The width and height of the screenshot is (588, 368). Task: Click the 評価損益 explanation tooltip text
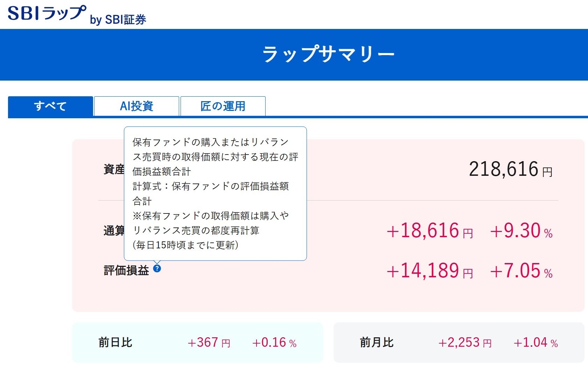tap(215, 193)
